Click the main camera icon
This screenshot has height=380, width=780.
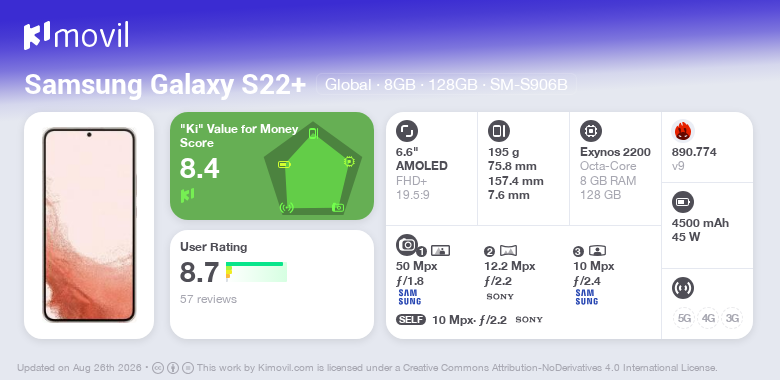pos(407,245)
